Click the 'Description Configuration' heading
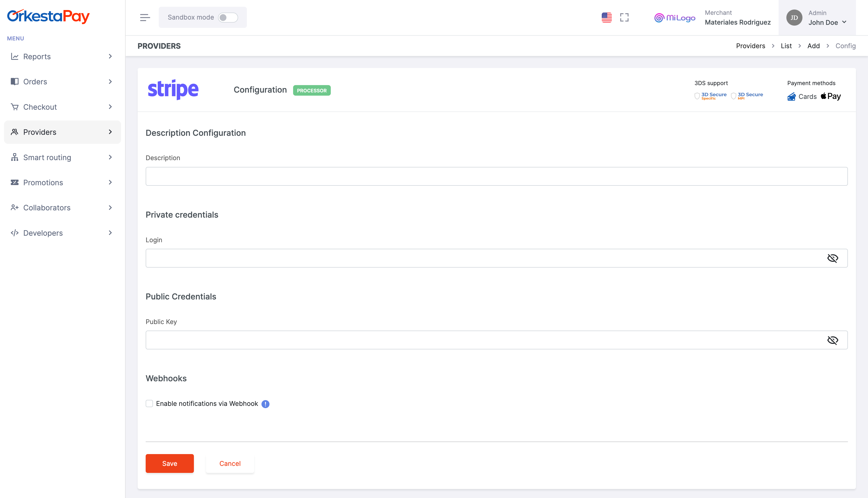 [x=195, y=133]
